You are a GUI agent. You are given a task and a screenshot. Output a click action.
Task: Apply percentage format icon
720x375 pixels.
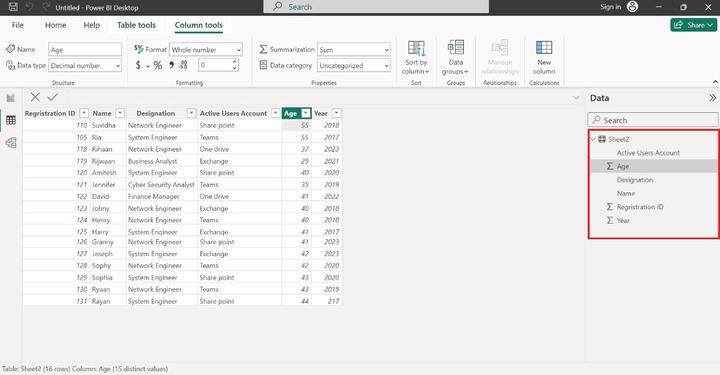[158, 65]
